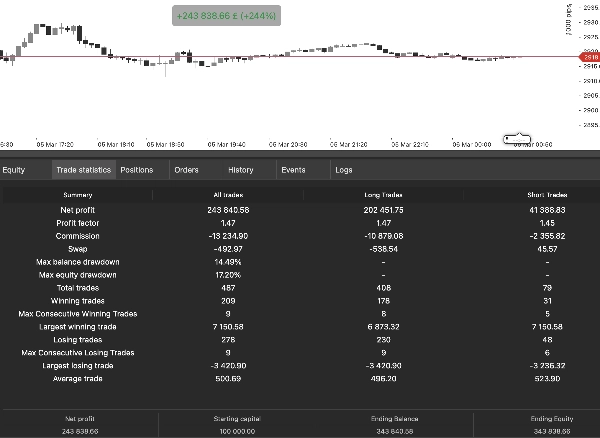Click the Net profit row label
600x438 pixels.
click(x=78, y=209)
